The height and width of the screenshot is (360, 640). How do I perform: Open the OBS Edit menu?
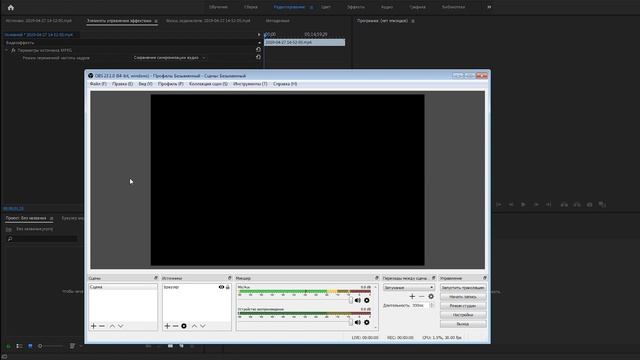122,84
